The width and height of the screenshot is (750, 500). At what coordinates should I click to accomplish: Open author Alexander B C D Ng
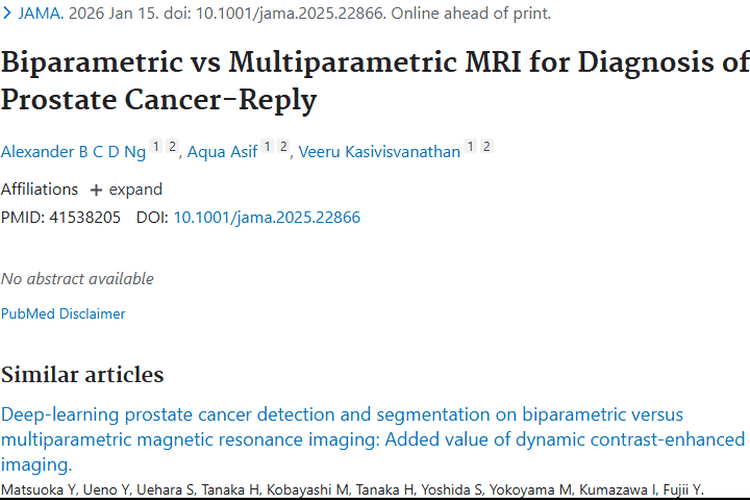[72, 152]
